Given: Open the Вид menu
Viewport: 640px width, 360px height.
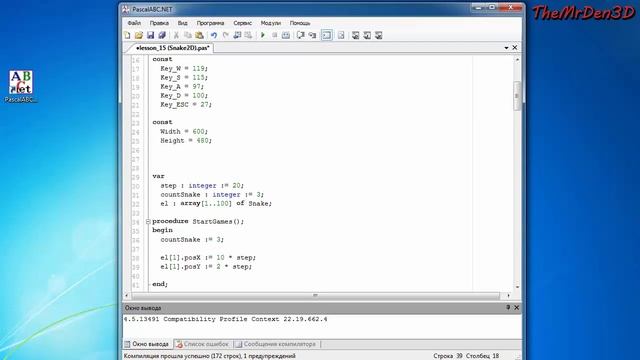Looking at the screenshot, I should 182,23.
